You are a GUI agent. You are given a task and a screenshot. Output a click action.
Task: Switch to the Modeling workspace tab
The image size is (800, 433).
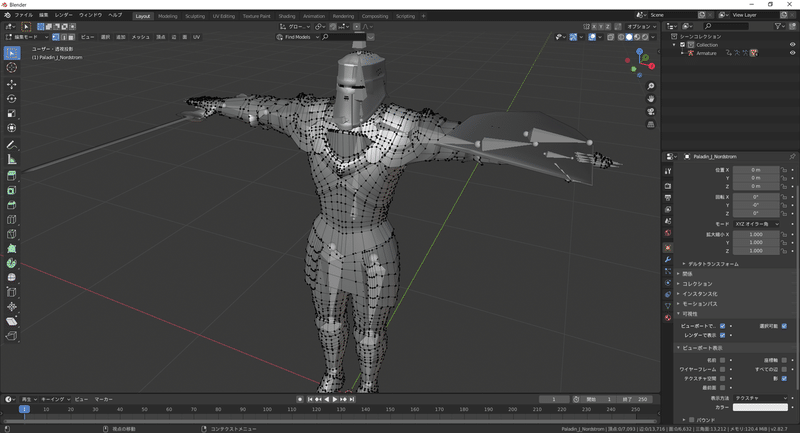click(x=167, y=16)
